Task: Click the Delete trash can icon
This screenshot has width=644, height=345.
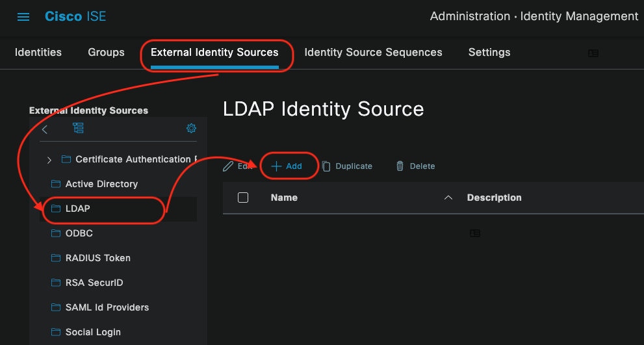Action: point(400,166)
